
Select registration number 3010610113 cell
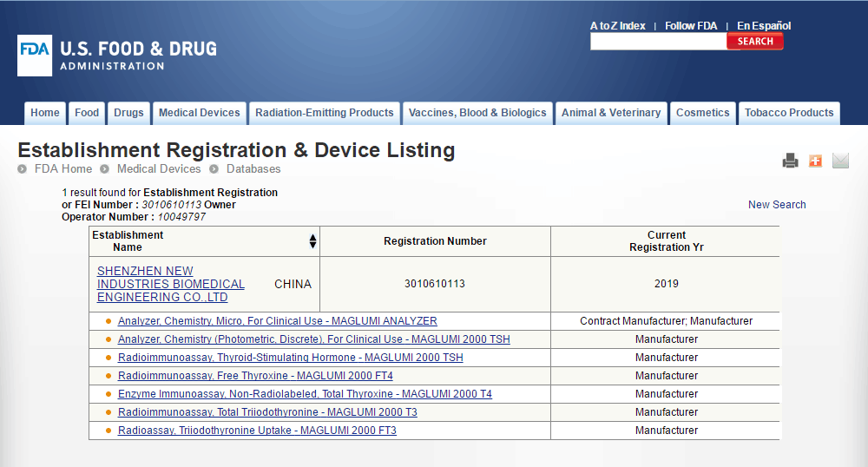(x=435, y=284)
